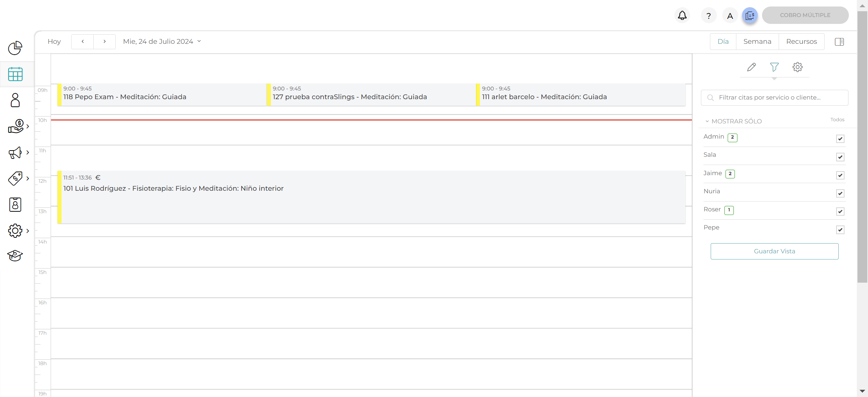Toggle the Admin checkbox
The image size is (868, 397).
coord(840,139)
